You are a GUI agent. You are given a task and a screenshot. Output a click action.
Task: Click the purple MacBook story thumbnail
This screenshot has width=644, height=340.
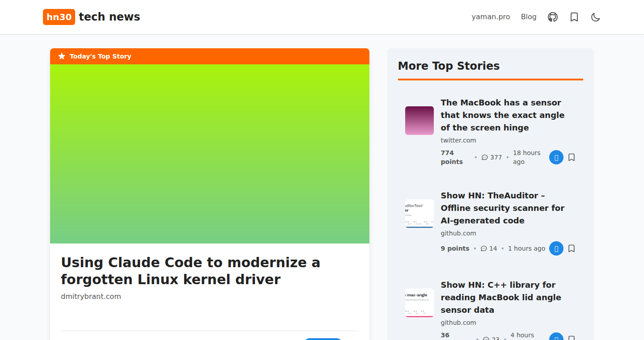pyautogui.click(x=419, y=121)
